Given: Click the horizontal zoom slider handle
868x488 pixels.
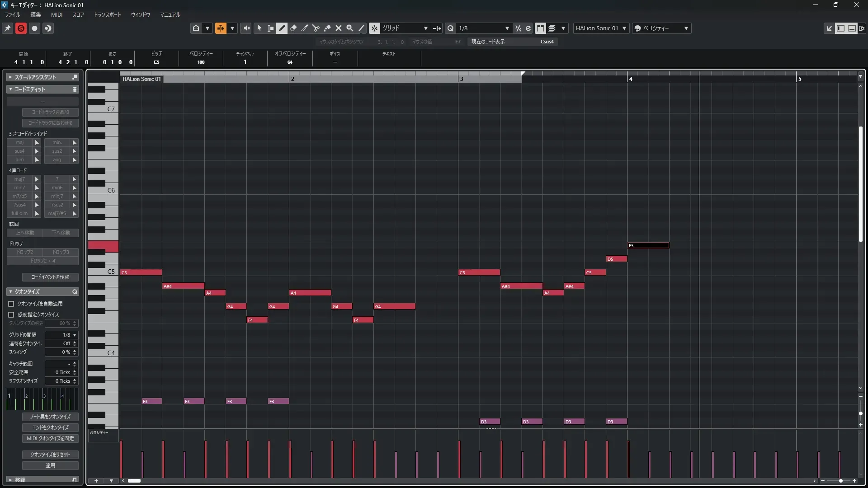Looking at the screenshot, I should point(840,481).
